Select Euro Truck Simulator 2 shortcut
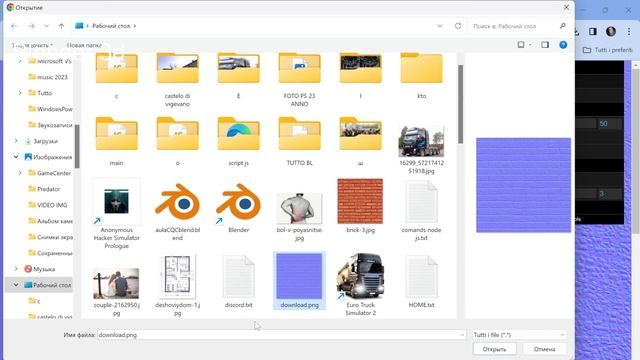 (x=360, y=284)
